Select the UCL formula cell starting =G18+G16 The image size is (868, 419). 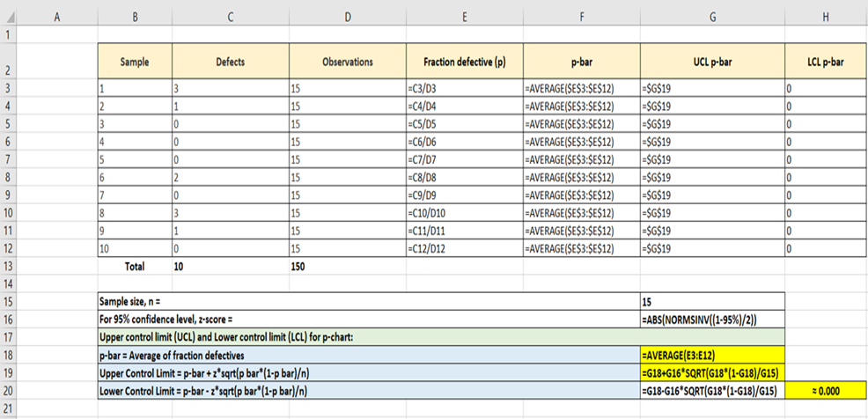point(712,372)
